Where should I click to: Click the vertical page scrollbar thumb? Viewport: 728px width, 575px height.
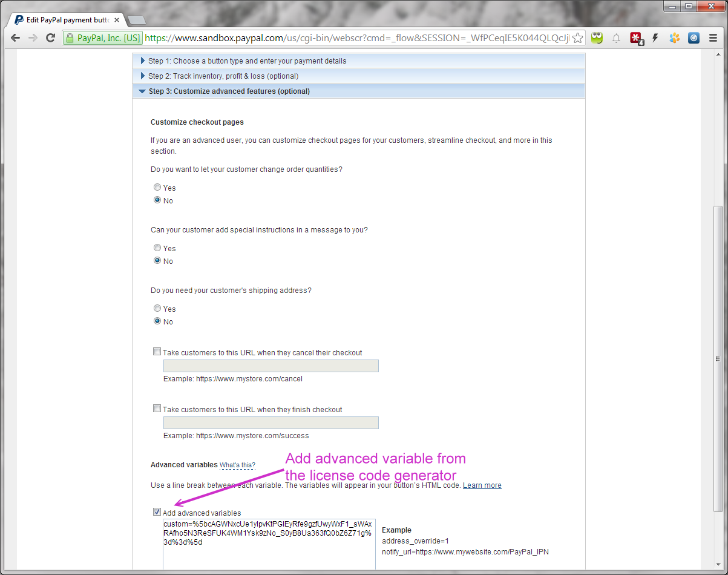click(x=718, y=359)
